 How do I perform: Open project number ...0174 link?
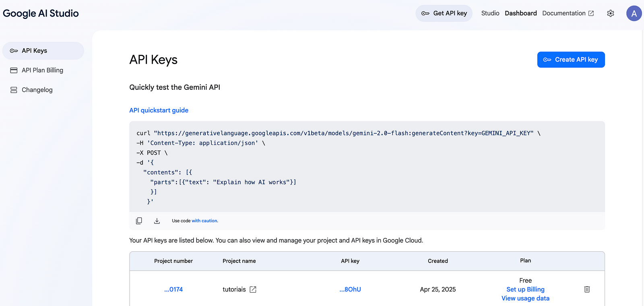(x=173, y=289)
